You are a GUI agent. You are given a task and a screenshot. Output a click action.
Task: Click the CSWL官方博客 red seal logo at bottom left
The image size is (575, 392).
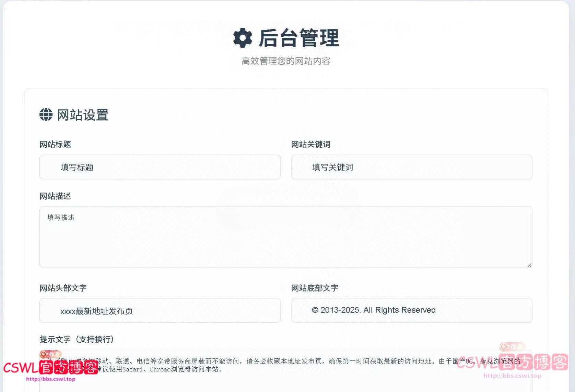(x=51, y=368)
